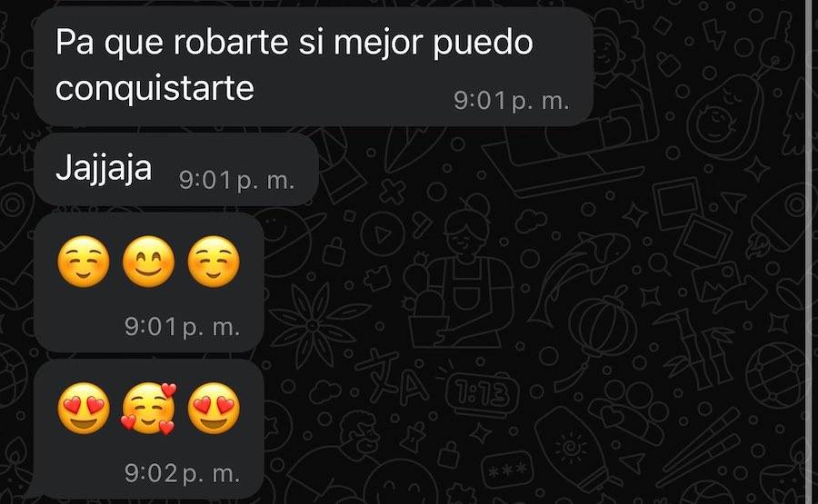Click the smiling emojis message bubble

(x=149, y=282)
